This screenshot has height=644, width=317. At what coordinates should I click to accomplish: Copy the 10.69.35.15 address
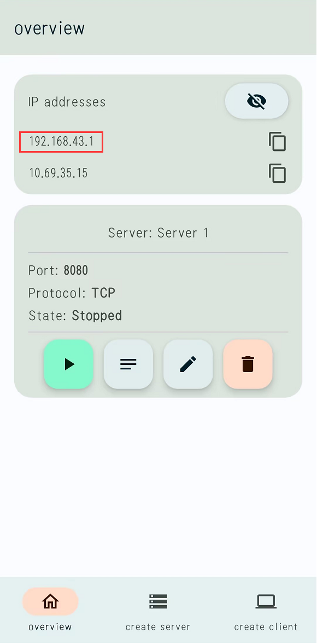pyautogui.click(x=278, y=173)
